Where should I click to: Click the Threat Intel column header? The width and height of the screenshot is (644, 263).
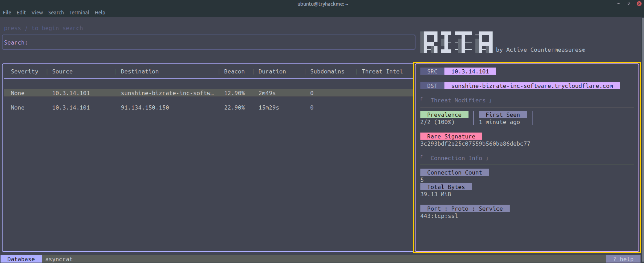click(x=382, y=72)
